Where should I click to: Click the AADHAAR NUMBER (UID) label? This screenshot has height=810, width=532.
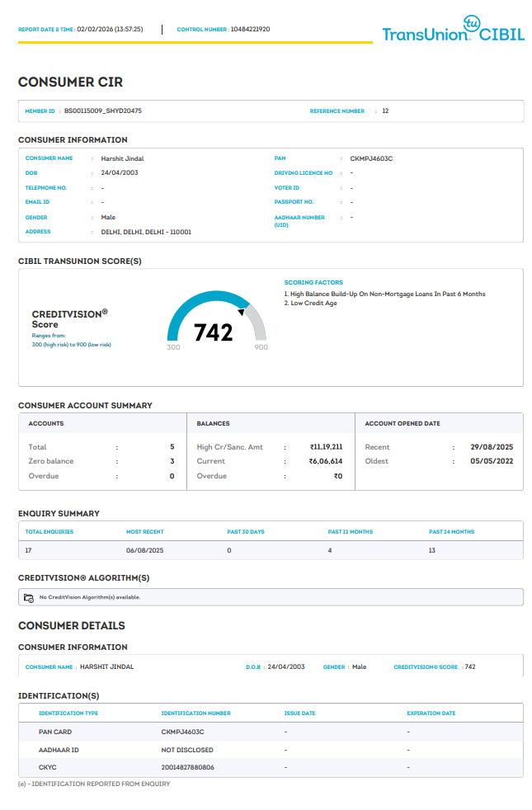299,221
